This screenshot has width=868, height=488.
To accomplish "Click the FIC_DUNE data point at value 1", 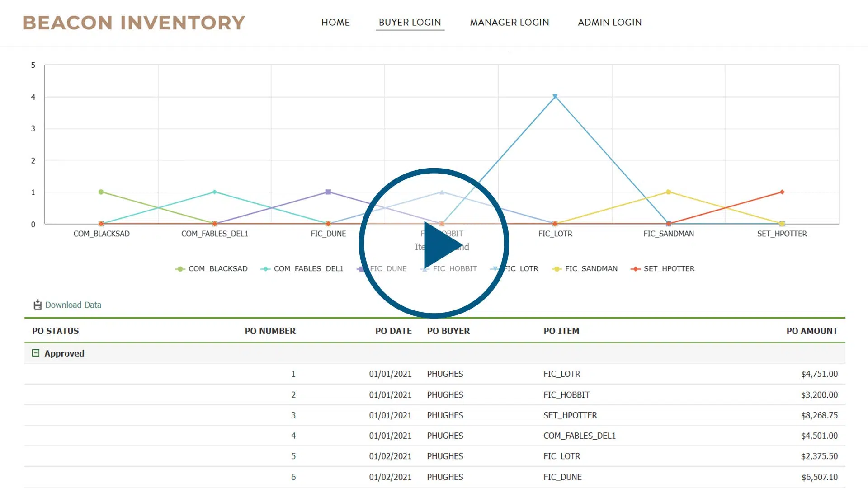I will click(x=329, y=192).
